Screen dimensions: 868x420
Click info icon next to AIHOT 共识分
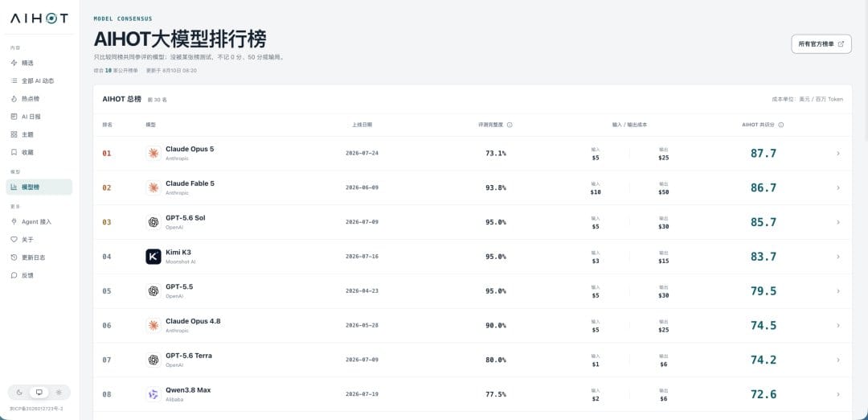pyautogui.click(x=781, y=126)
